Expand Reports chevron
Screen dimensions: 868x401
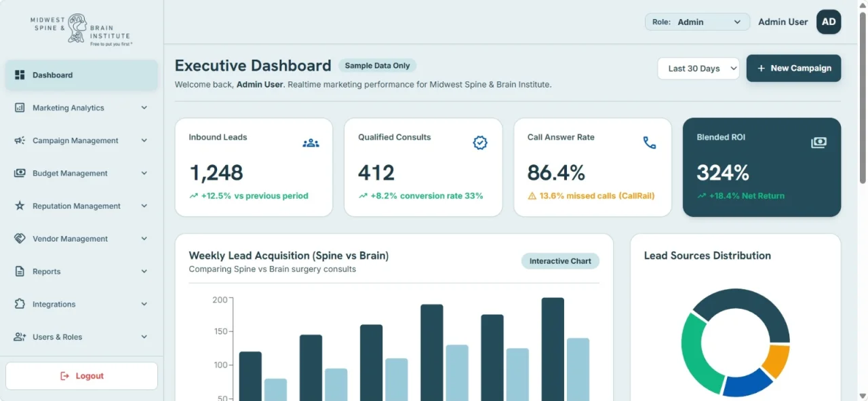(144, 271)
